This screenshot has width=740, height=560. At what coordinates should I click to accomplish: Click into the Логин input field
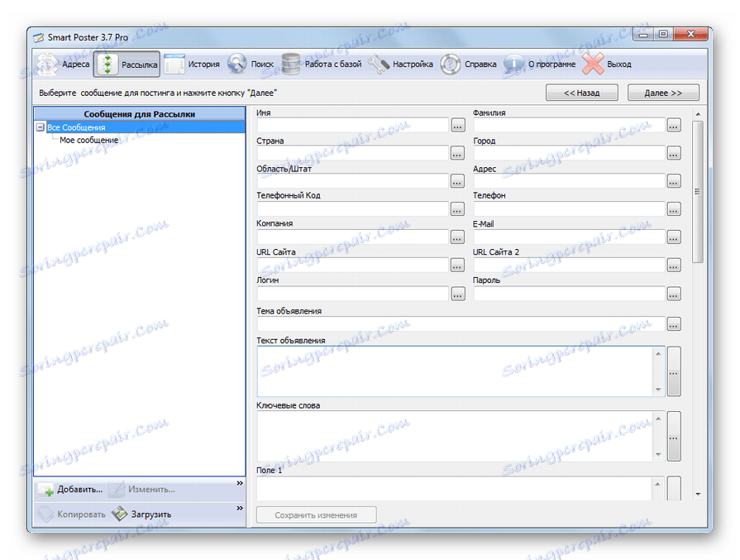click(x=352, y=293)
